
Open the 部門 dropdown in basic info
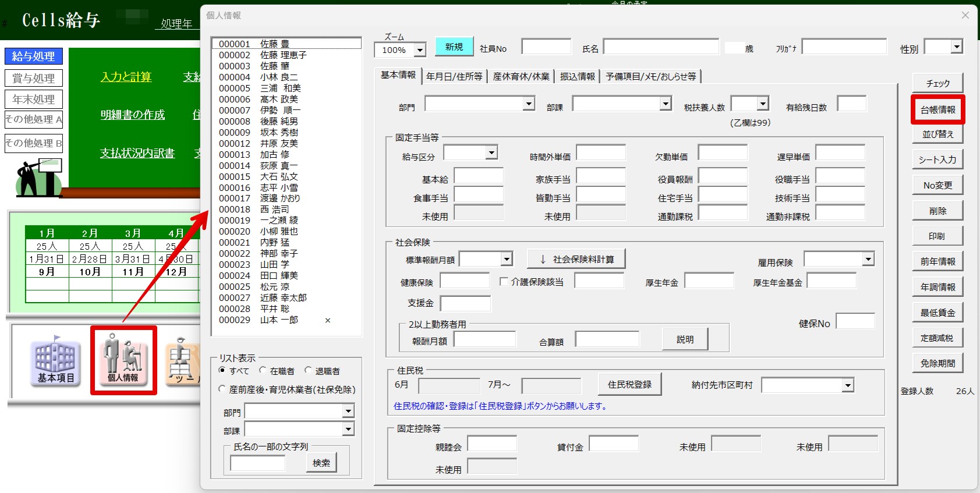point(529,104)
